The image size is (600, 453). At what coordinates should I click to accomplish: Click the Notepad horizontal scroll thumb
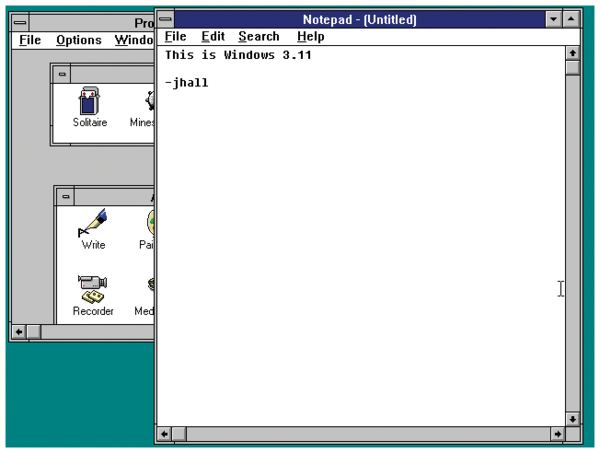tap(179, 434)
